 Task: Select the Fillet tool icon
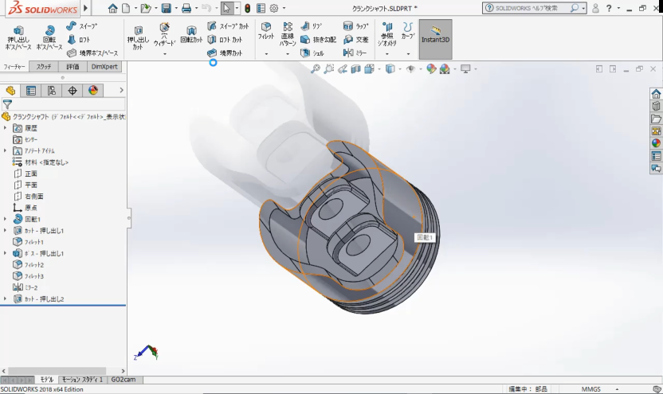pyautogui.click(x=266, y=31)
